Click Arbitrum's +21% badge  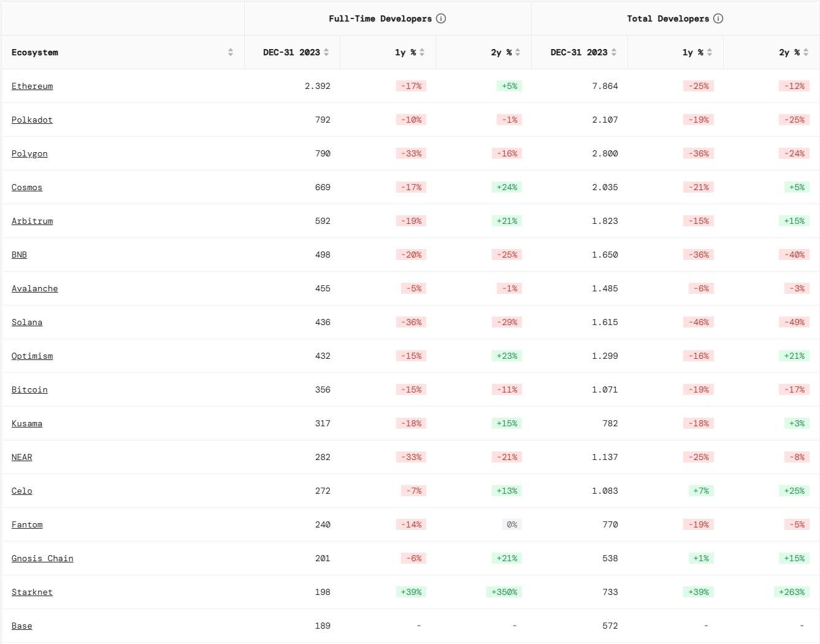(507, 221)
